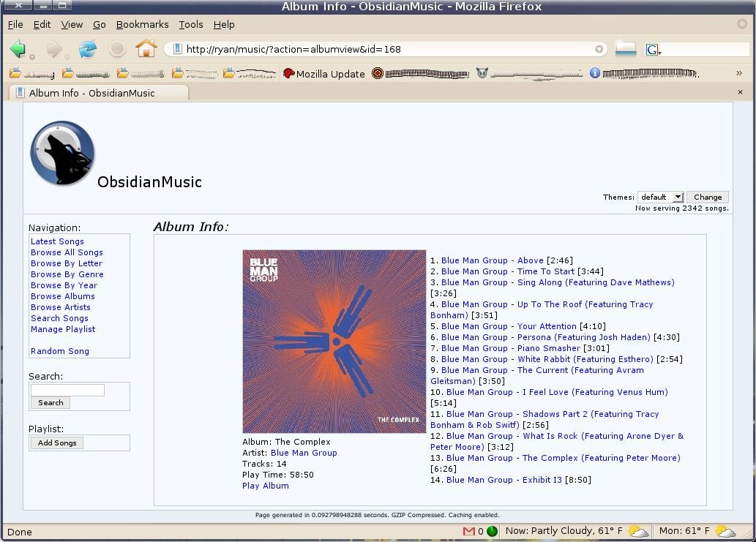Select the Album Info - ObsidianMusic tab
Screen dimensions: 756x542
click(x=98, y=93)
